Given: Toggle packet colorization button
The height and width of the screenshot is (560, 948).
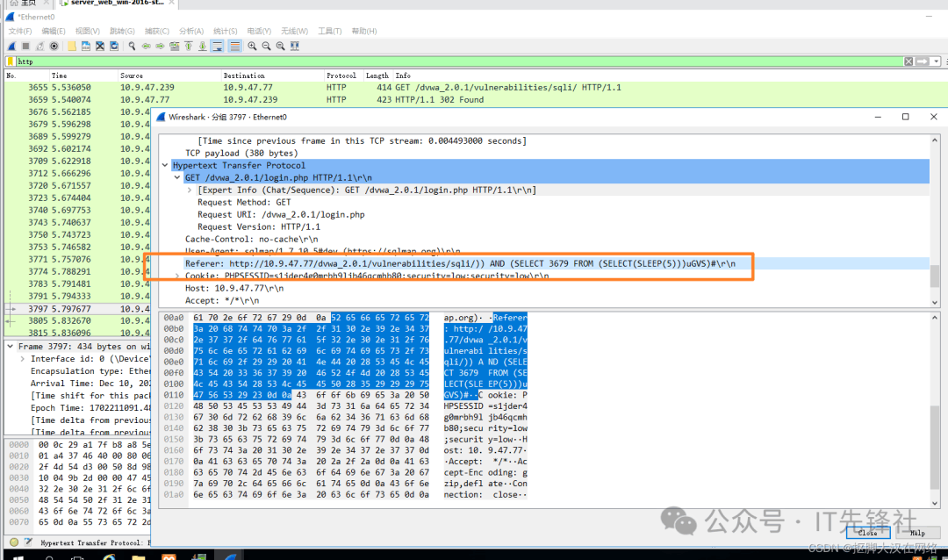Looking at the screenshot, I should coord(234,46).
